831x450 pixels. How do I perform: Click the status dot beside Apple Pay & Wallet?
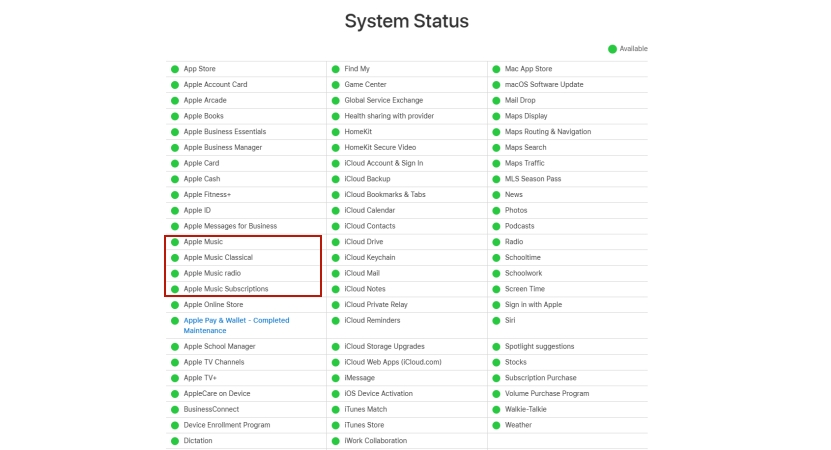(x=175, y=321)
